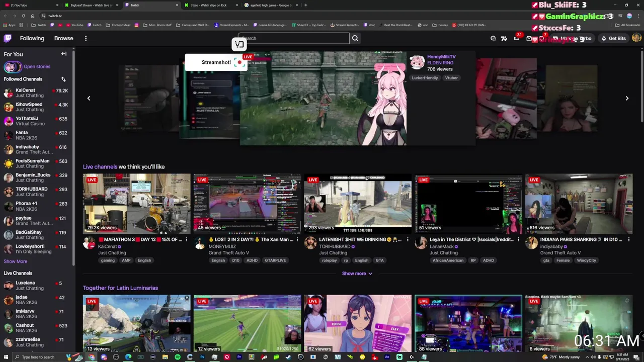Open YoThatsEJ Virtual Casino channel

pos(37,121)
